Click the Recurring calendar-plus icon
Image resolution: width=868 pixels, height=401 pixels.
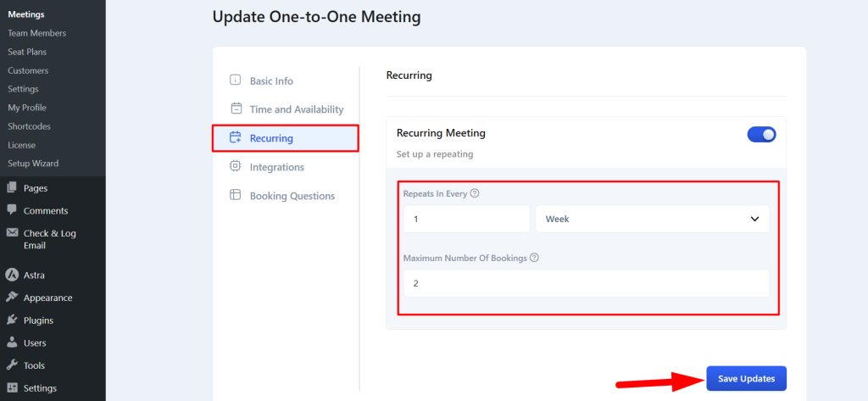[x=236, y=137]
